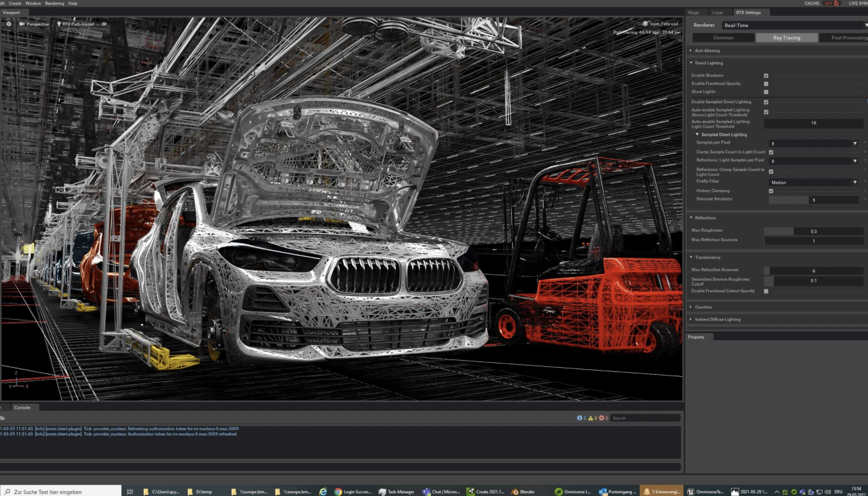Open the 5 Erinnerungen taskbar item
868x496 pixels.
click(662, 492)
